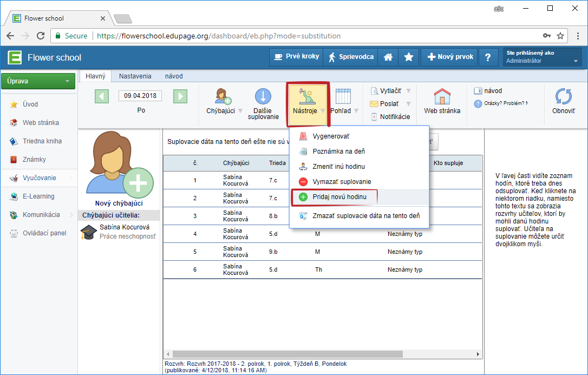588x375 pixels.
Task: Click the Nový prvok button
Action: click(449, 57)
